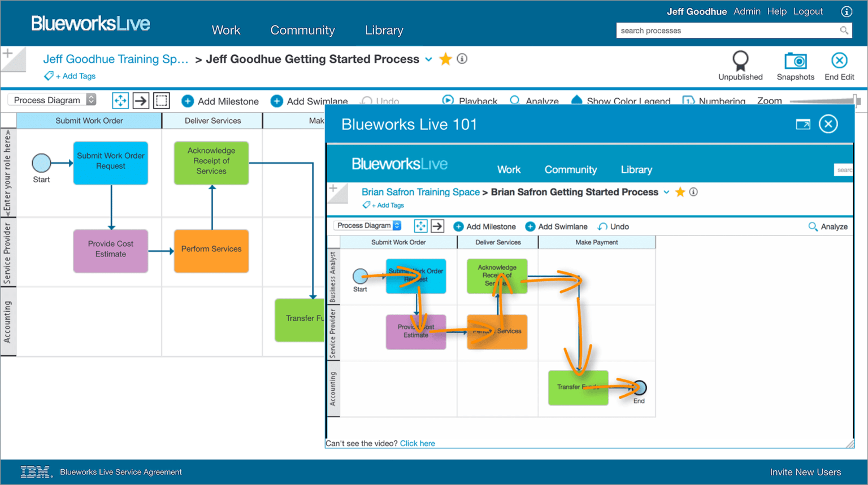868x485 pixels.
Task: Expand process name dropdown chevron beside Jeff Goodhue process
Action: (428, 59)
